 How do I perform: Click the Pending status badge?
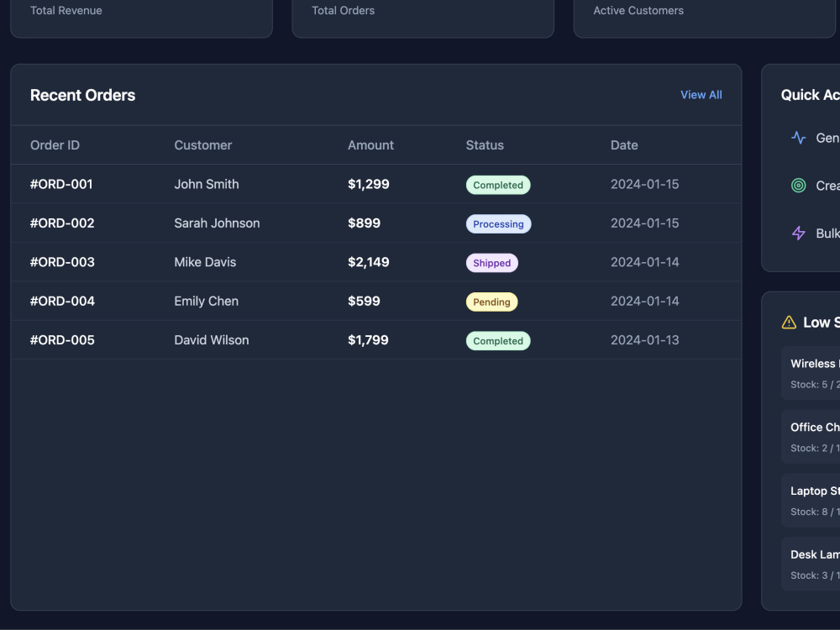(x=491, y=302)
